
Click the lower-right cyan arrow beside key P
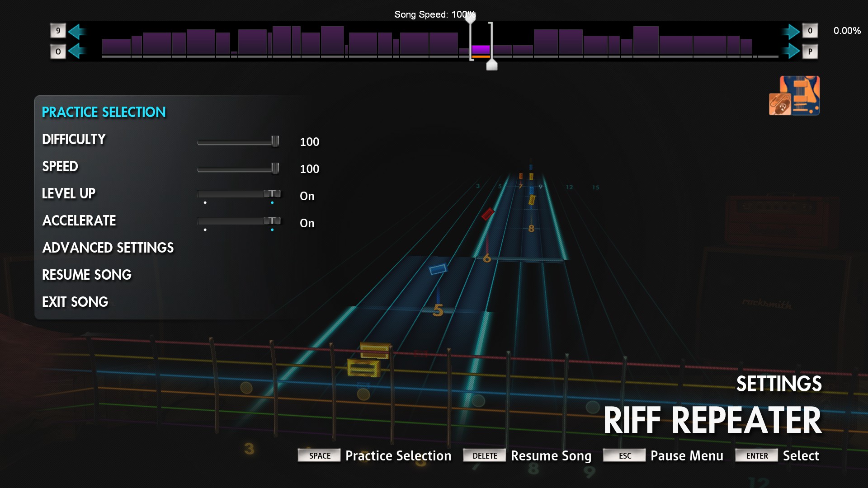tap(791, 51)
